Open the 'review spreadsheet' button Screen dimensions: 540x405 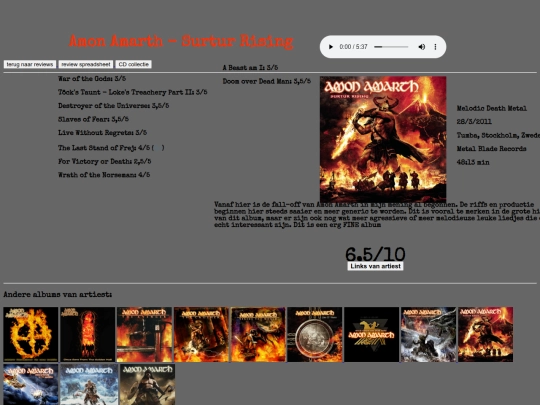(x=86, y=64)
